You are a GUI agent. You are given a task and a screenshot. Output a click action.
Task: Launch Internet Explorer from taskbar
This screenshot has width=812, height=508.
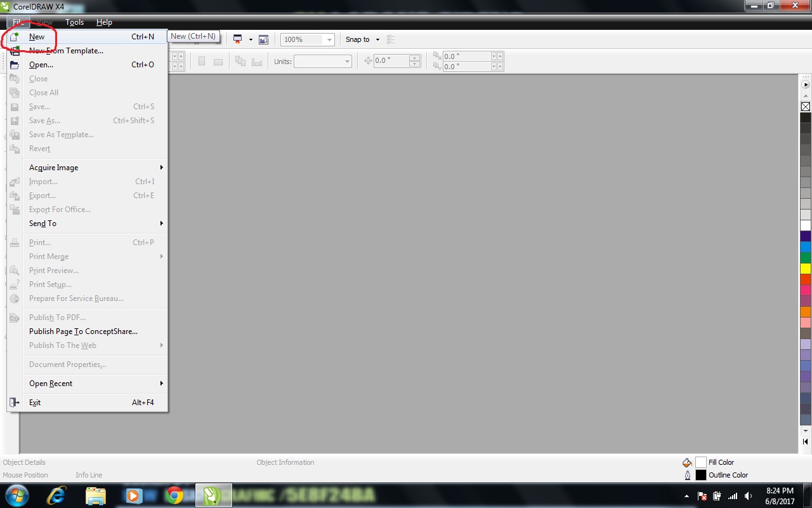pos(56,495)
